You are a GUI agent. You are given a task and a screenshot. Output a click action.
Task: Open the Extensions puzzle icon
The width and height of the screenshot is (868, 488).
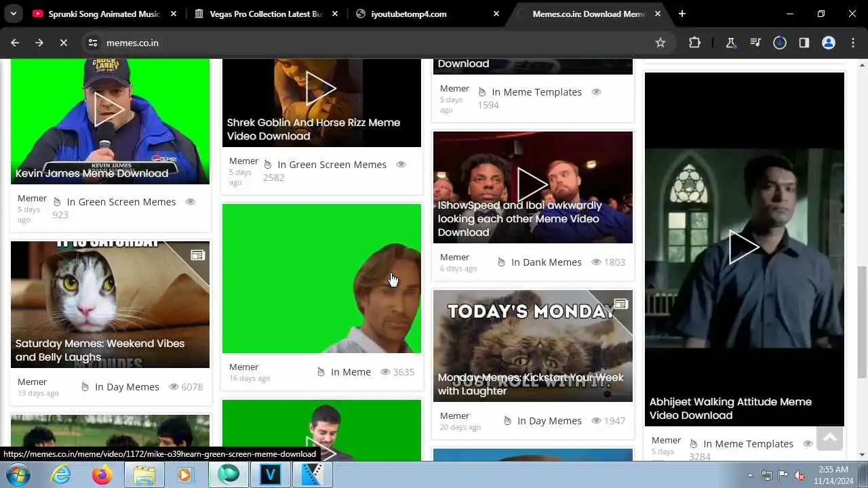[x=694, y=43]
